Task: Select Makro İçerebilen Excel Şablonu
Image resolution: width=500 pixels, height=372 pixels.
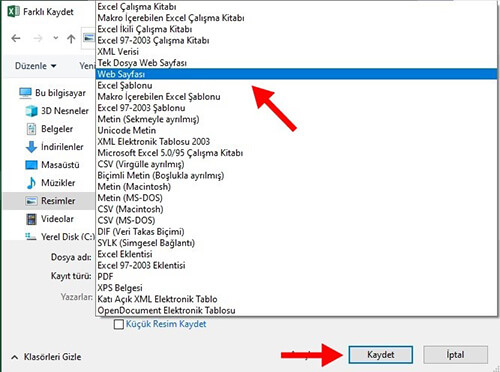Action: (297, 97)
